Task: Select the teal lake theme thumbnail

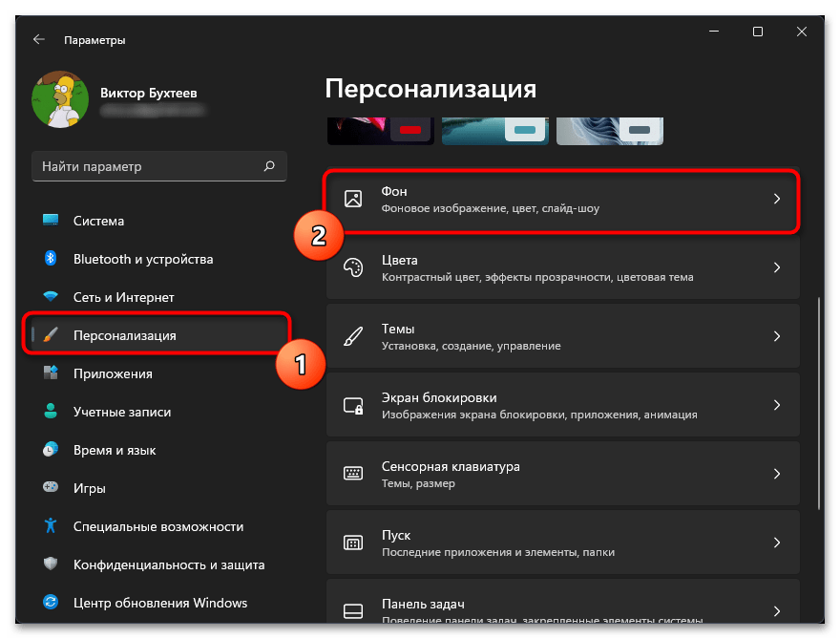Action: click(495, 131)
